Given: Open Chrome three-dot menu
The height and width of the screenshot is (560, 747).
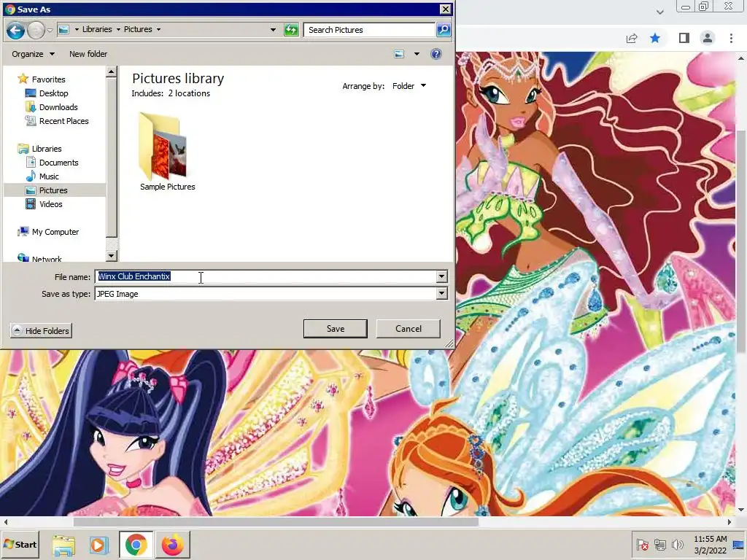Looking at the screenshot, I should point(731,38).
